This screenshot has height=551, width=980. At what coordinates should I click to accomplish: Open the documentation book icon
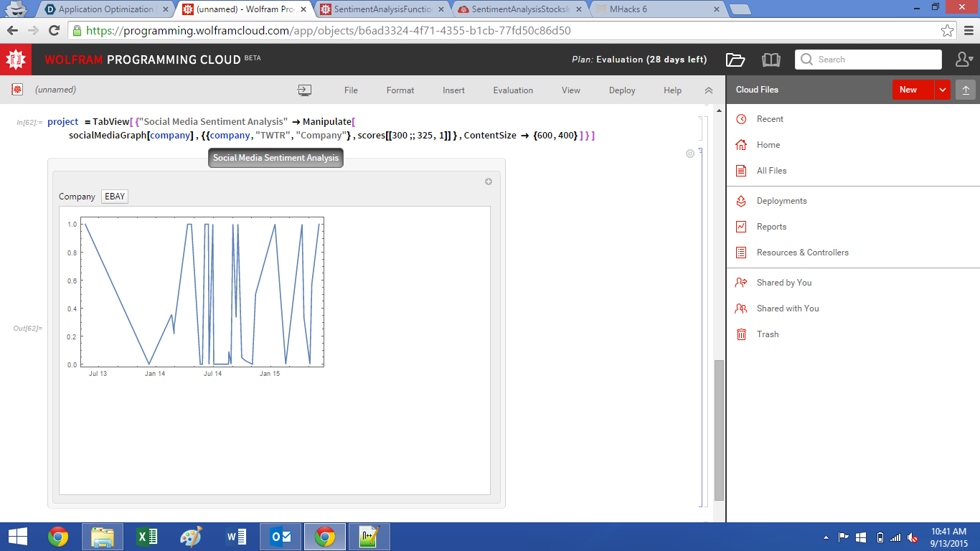(771, 60)
